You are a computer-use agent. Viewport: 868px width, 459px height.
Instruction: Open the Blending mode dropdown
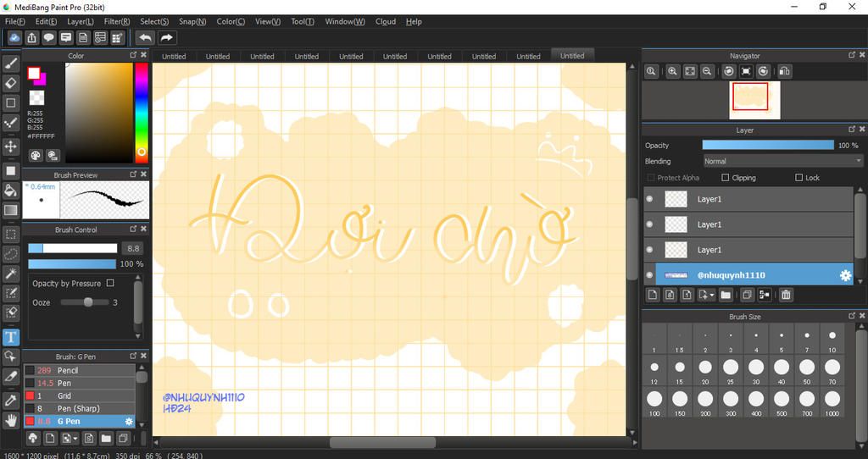click(x=782, y=161)
